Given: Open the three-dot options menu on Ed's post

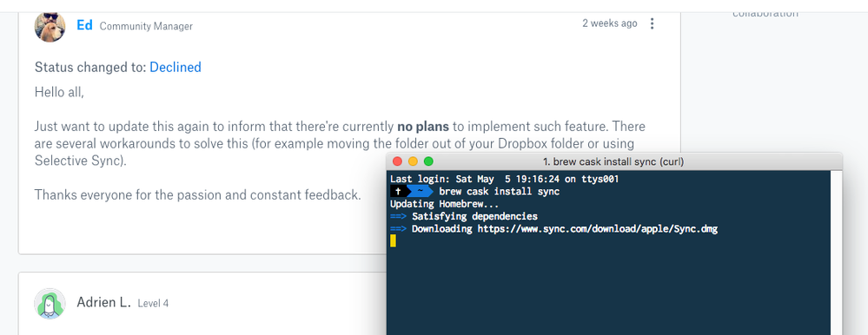Looking at the screenshot, I should [x=653, y=23].
